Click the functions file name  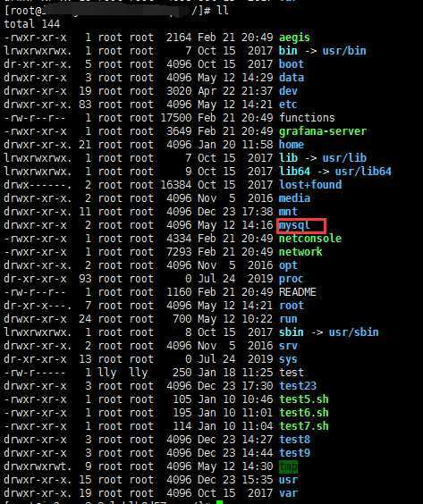[307, 118]
